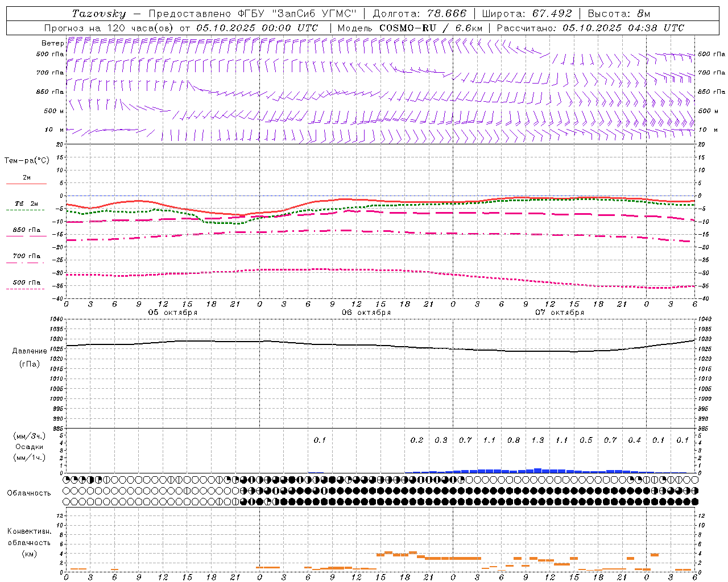This screenshot has width=728, height=582.
Task: Click the '0.4' precipitation value
Action: [634, 440]
